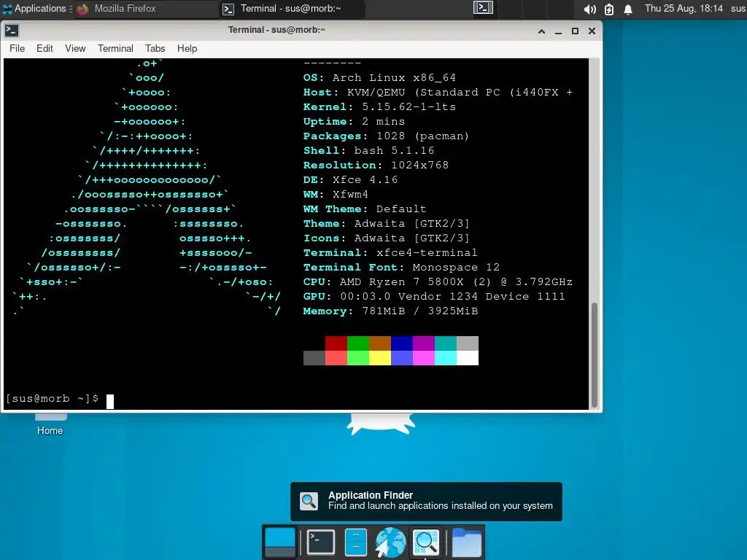Switch to Mozilla Firefox taskbar window
Image resolution: width=747 pixels, height=560 pixels.
click(146, 9)
